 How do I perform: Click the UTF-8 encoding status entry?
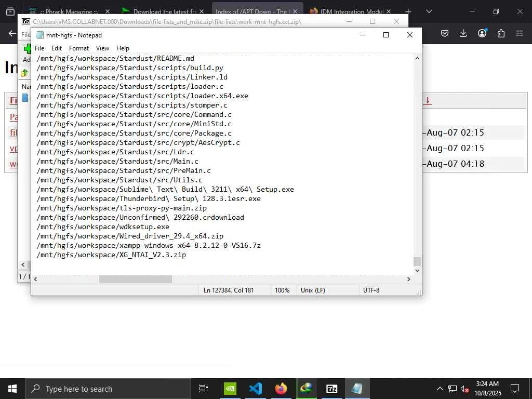(371, 290)
